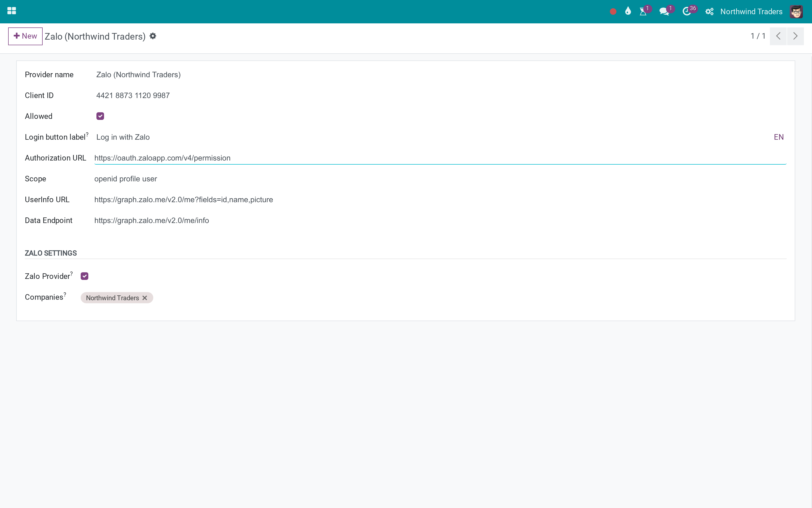Image resolution: width=812 pixels, height=508 pixels.
Task: Open the EN translation button
Action: coord(779,137)
